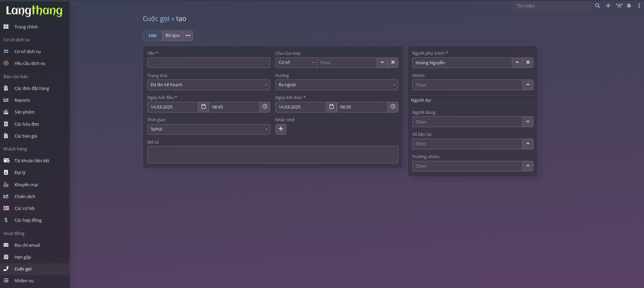Screen dimensions: 644x288
Task: Open the top-right vertical dots menu
Action: coord(639,6)
